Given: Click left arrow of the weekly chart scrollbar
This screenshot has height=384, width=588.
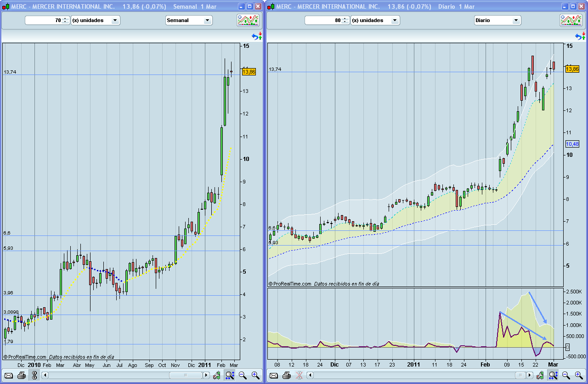Looking at the screenshot, I should tap(45, 375).
